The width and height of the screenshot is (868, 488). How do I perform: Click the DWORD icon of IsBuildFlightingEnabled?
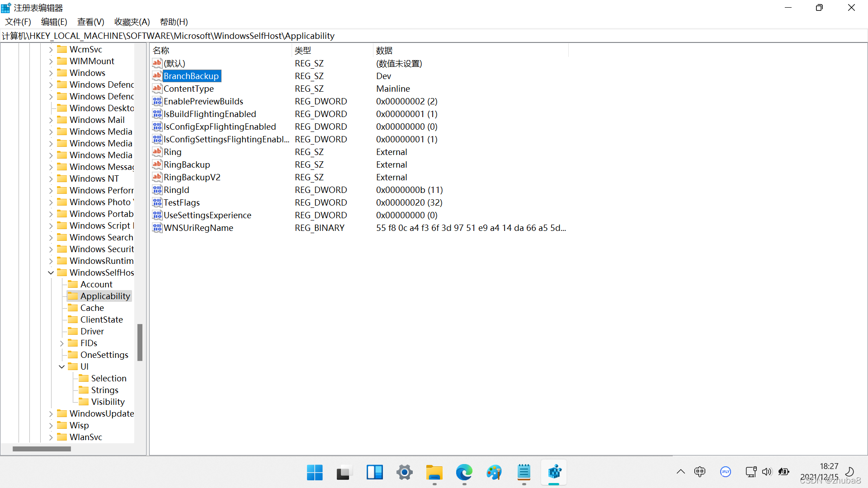157,114
